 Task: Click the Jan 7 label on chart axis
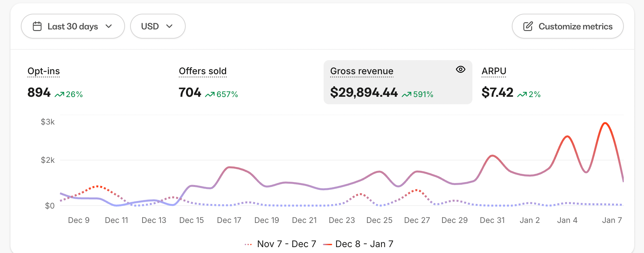coord(612,220)
